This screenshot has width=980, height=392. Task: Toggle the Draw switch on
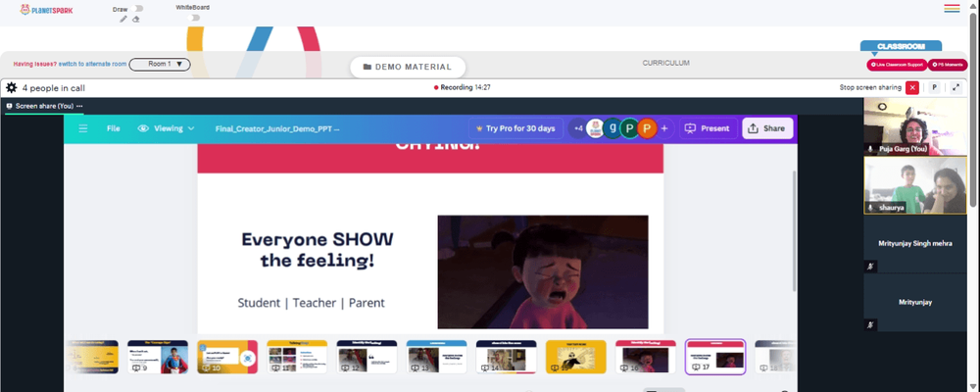(138, 8)
